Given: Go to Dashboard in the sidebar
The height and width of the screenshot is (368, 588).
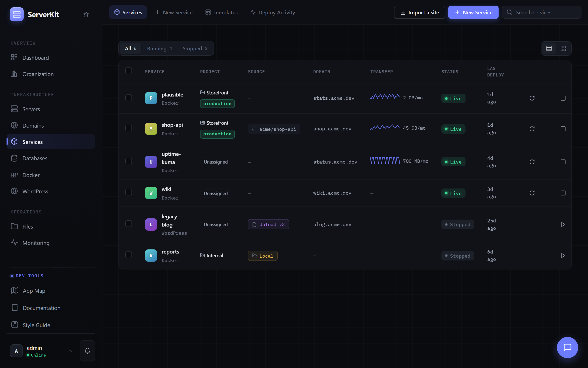Looking at the screenshot, I should [51, 58].
